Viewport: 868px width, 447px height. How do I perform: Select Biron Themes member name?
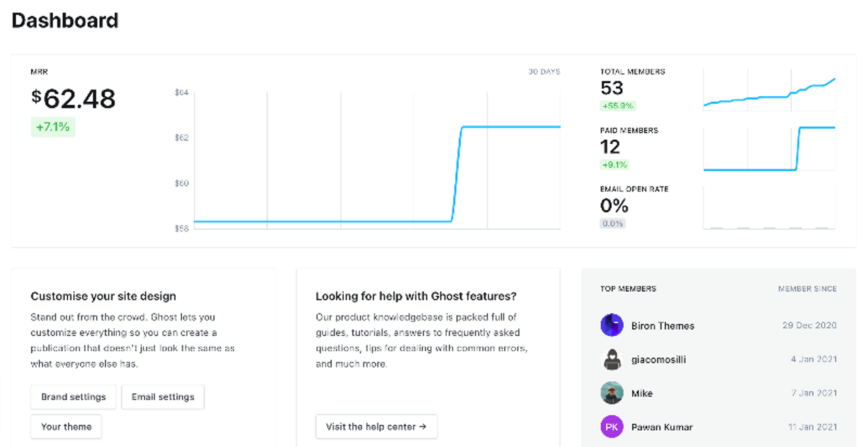pos(663,326)
